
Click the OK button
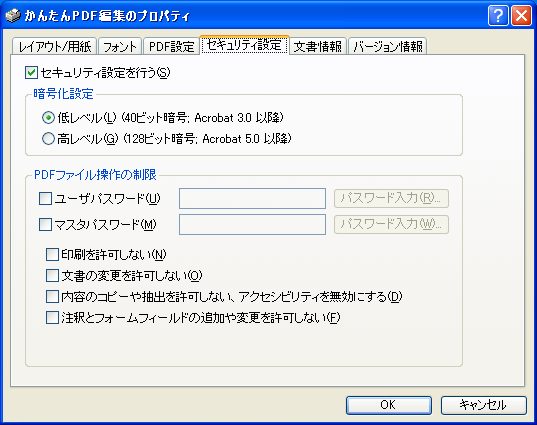[389, 405]
